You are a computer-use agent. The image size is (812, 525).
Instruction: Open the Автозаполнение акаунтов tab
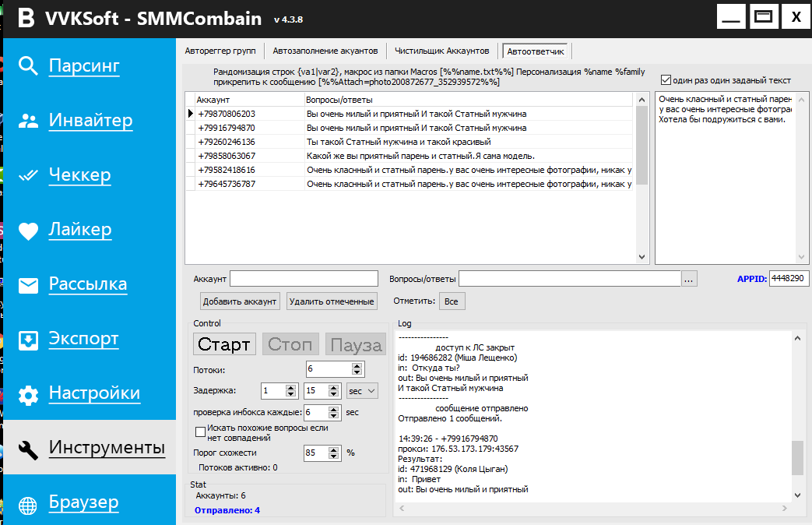tap(325, 51)
